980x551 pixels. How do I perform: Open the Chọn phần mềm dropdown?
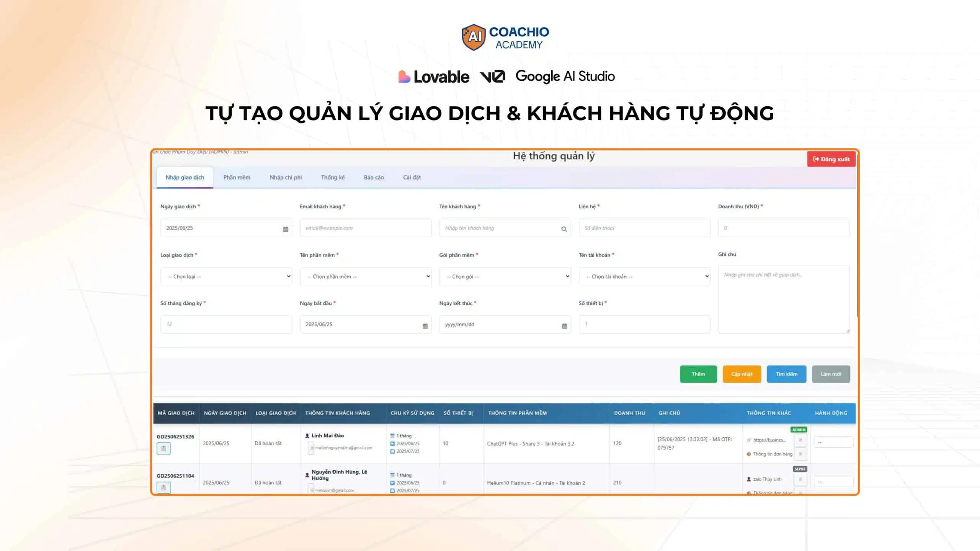366,276
